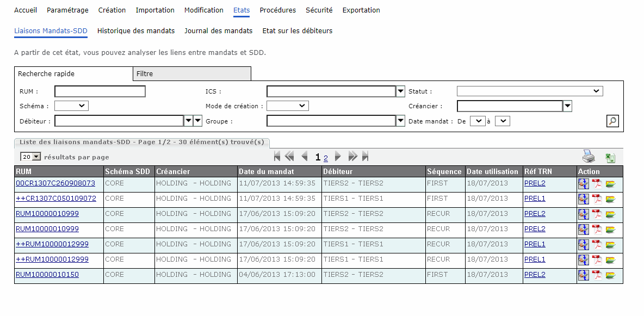Open PDF icon for RUM 00CR1307C260908073
644x316 pixels.
(x=597, y=184)
